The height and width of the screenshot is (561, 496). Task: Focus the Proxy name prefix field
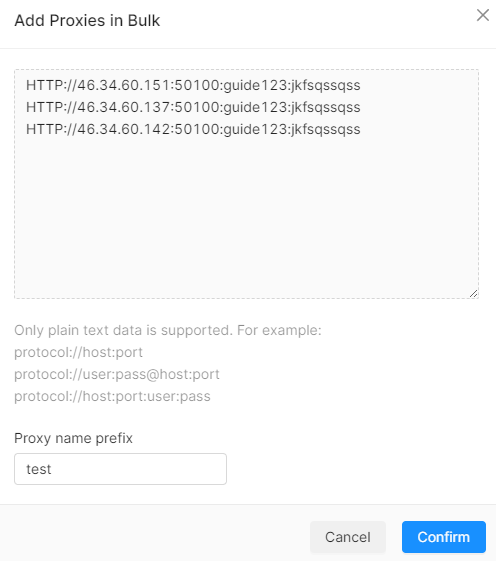(x=120, y=469)
